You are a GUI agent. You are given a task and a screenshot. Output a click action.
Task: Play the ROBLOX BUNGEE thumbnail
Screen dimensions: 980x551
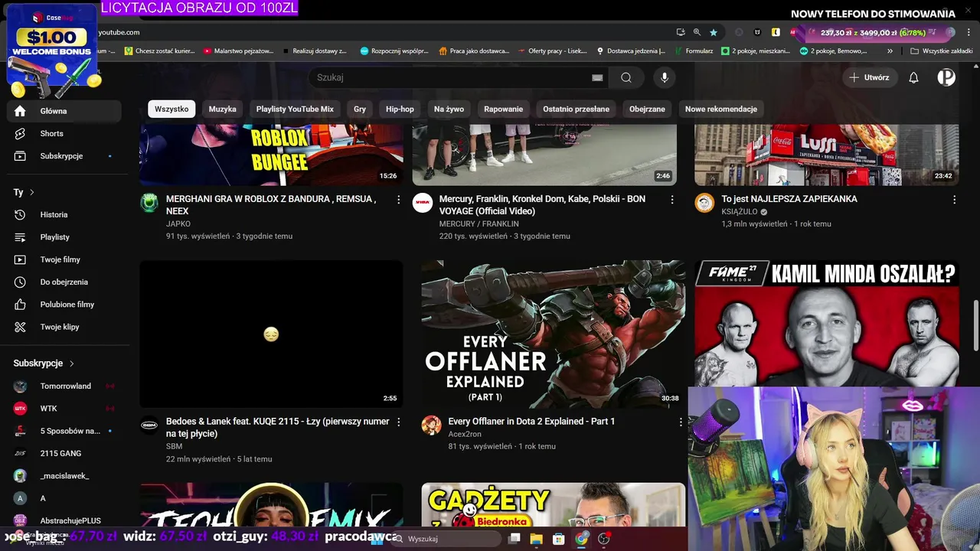(x=271, y=155)
